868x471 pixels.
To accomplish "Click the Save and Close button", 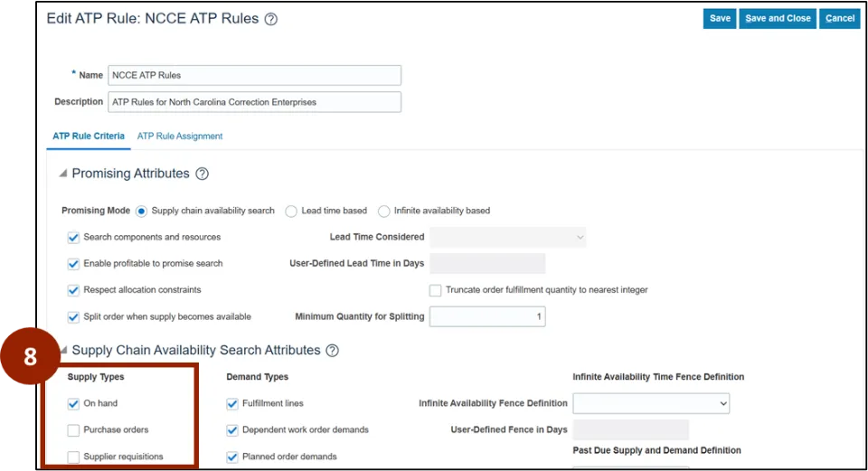I will click(778, 19).
